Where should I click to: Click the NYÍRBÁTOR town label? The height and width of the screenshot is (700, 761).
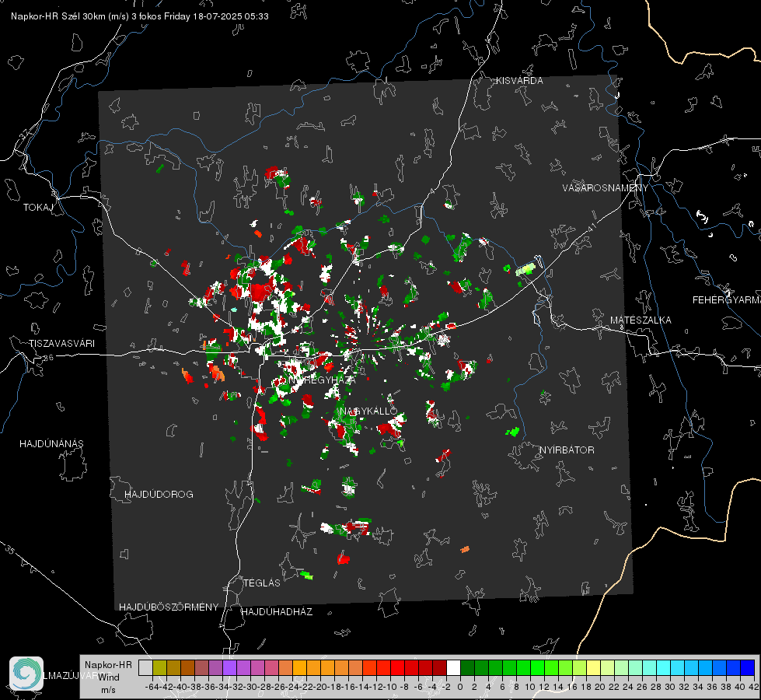click(x=567, y=450)
